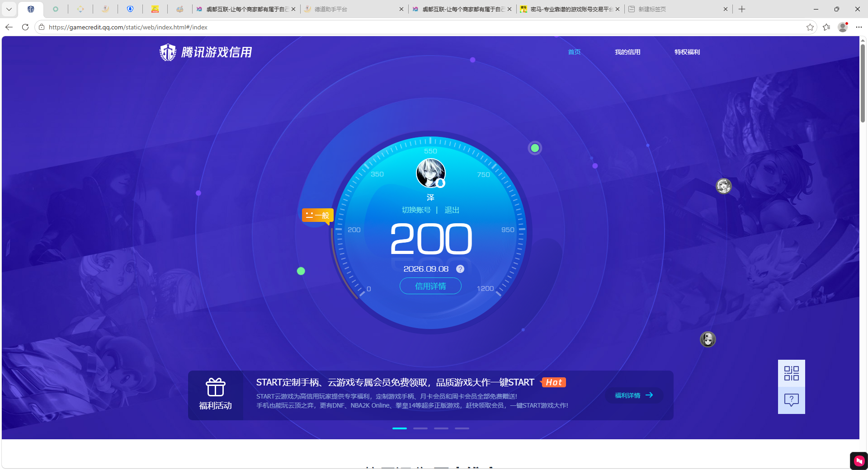Click the gift box 福利活动 icon
Image resolution: width=868 pixels, height=470 pixels.
216,387
